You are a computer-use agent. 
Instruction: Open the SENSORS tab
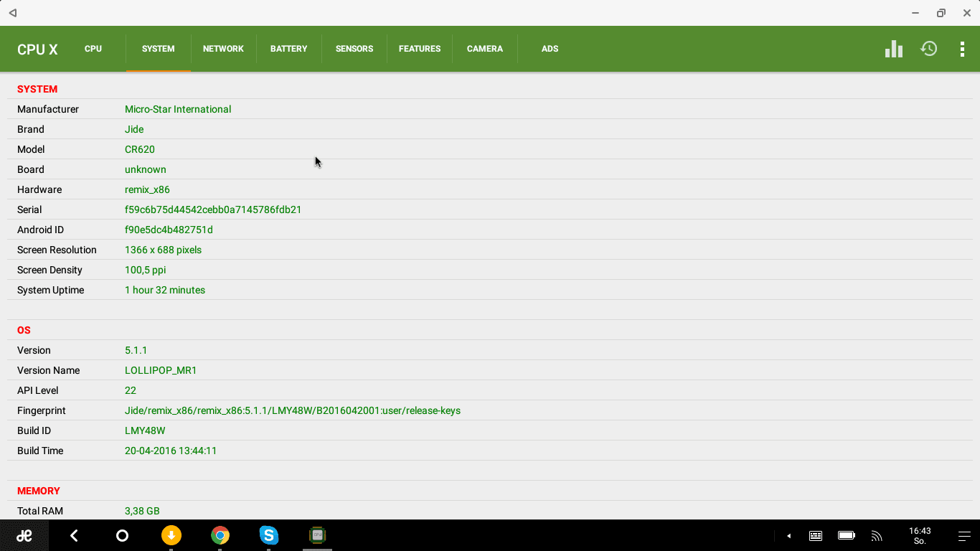[x=354, y=49]
